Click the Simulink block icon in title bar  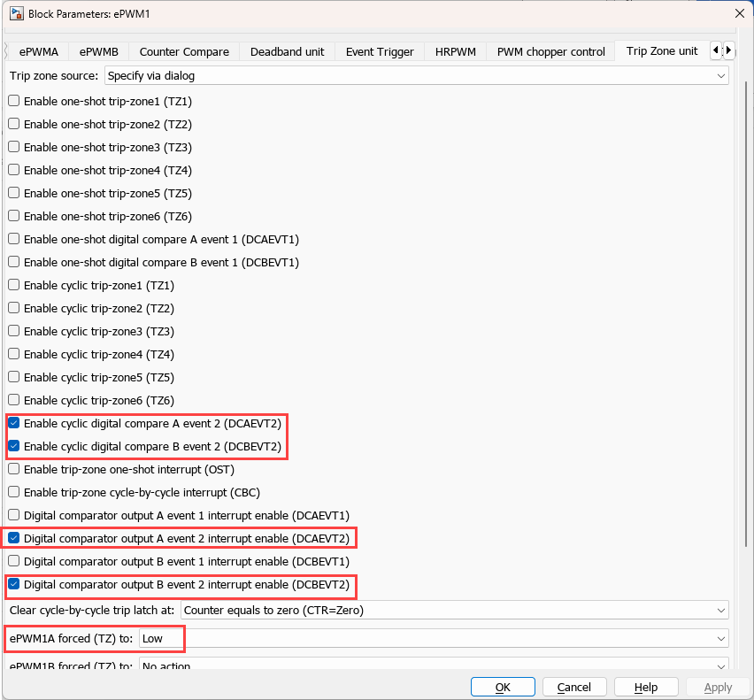click(x=16, y=13)
